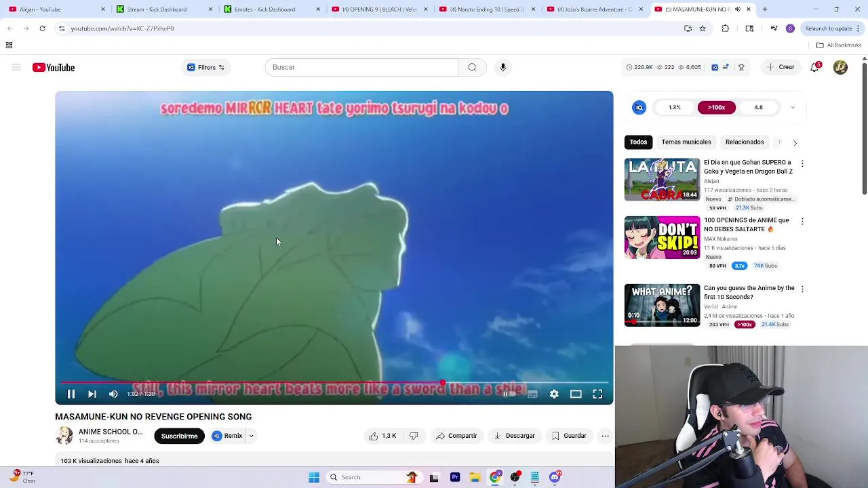Open the Windows Start menu

(314, 477)
